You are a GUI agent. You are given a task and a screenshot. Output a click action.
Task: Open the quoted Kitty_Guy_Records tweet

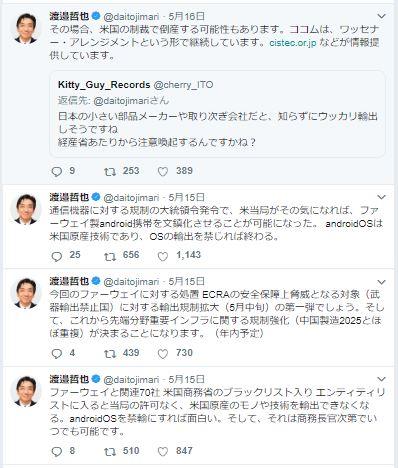pyautogui.click(x=217, y=114)
